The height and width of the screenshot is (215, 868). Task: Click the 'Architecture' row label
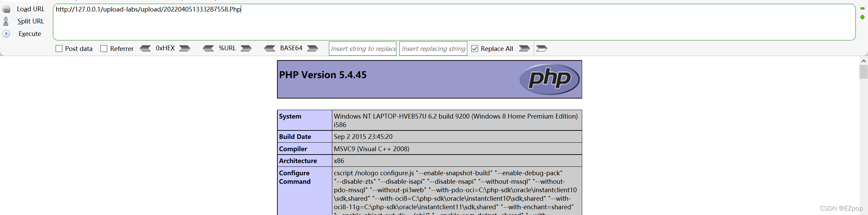click(x=298, y=161)
